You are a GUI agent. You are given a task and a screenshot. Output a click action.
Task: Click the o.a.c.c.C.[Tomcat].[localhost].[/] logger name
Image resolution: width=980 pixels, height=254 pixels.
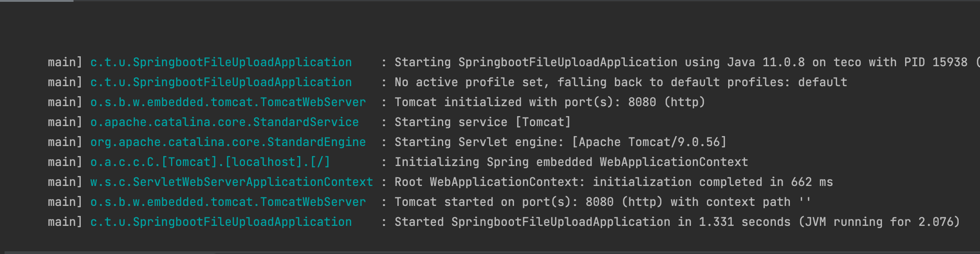pyautogui.click(x=210, y=162)
